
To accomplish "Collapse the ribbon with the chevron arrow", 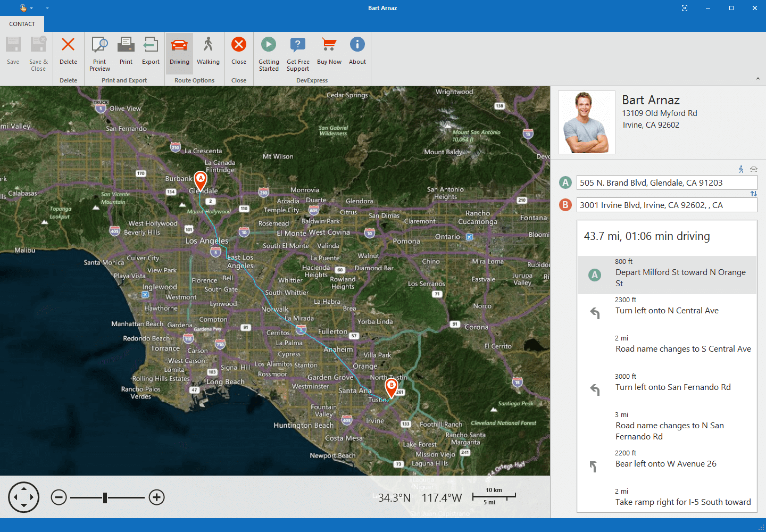I will pos(757,79).
